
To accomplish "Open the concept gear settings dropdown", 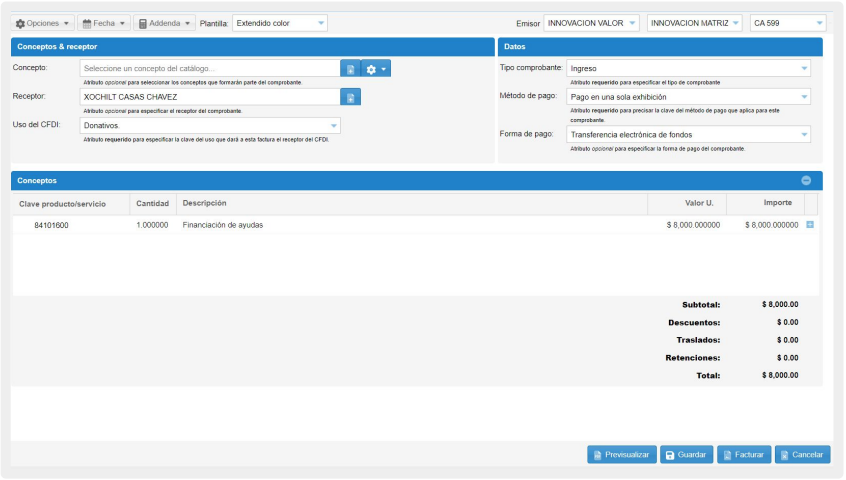I will [x=376, y=69].
